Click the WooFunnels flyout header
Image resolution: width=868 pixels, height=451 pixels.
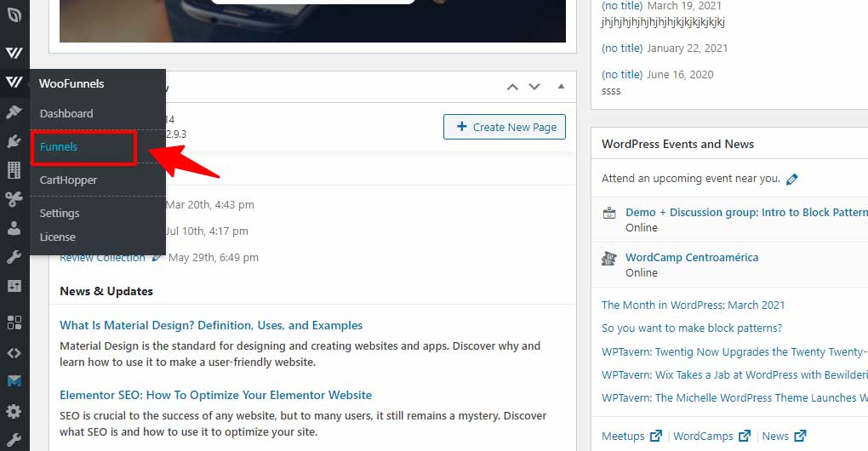tap(71, 83)
